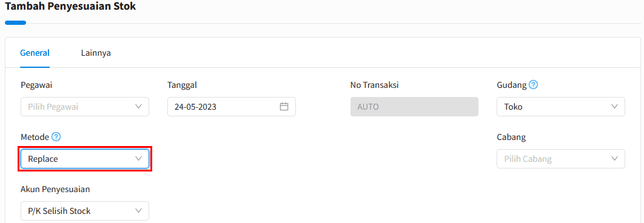Expand the P/K Selisih Stock account dropdown

(x=85, y=211)
